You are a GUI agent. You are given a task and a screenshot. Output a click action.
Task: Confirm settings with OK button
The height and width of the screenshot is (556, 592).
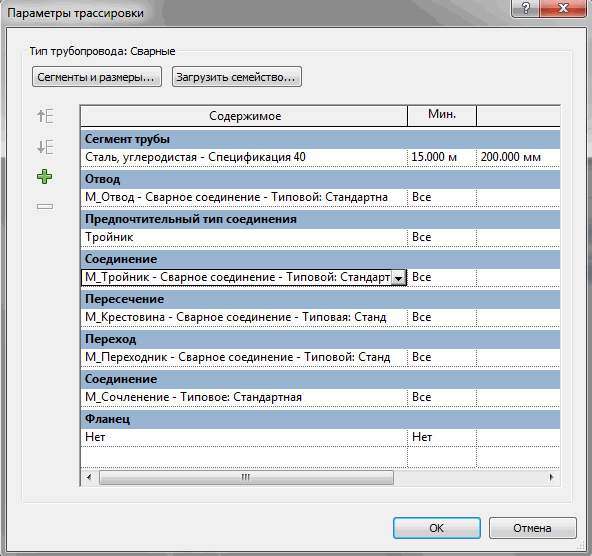pyautogui.click(x=437, y=528)
